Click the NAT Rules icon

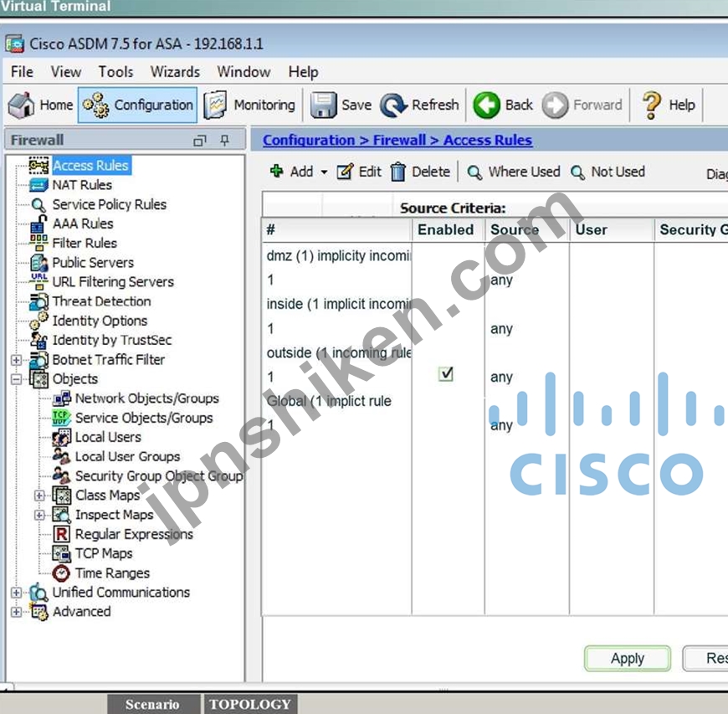pos(38,185)
